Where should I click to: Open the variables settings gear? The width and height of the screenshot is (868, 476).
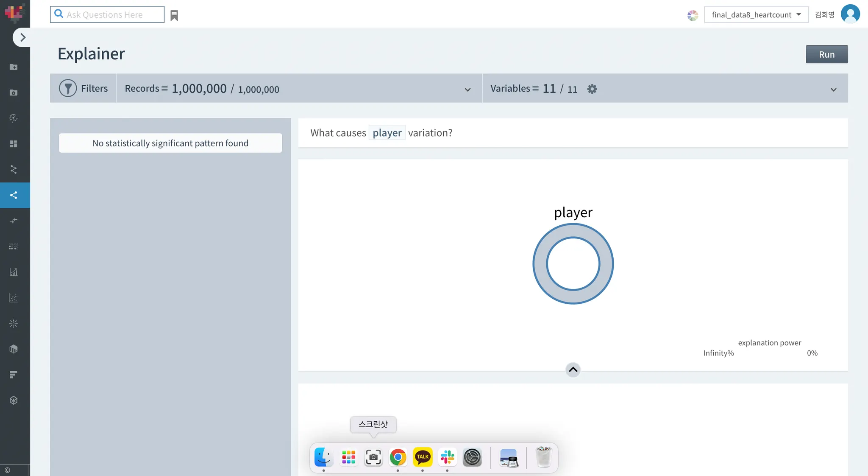[592, 89]
